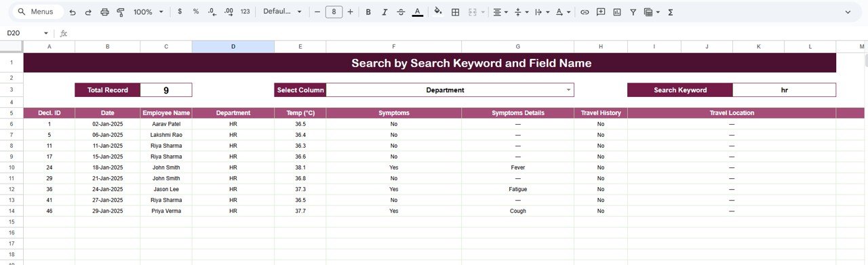This screenshot has width=868, height=265.
Task: Select column D header
Action: (x=233, y=46)
